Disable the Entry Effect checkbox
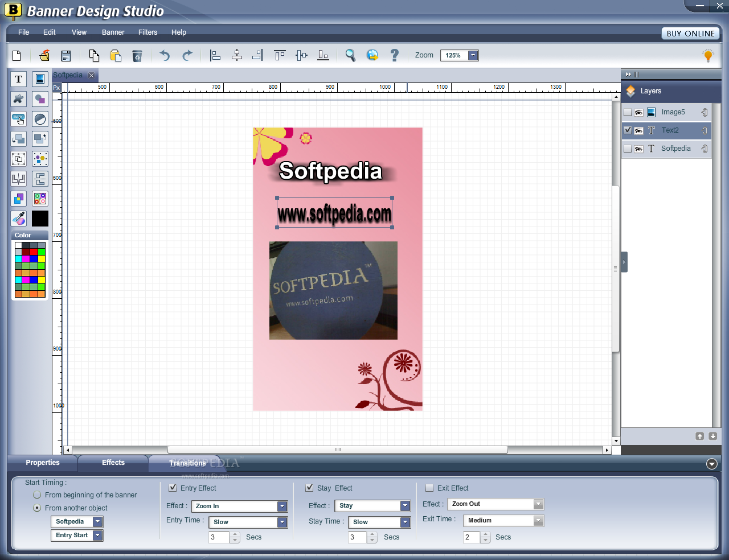 pos(173,488)
